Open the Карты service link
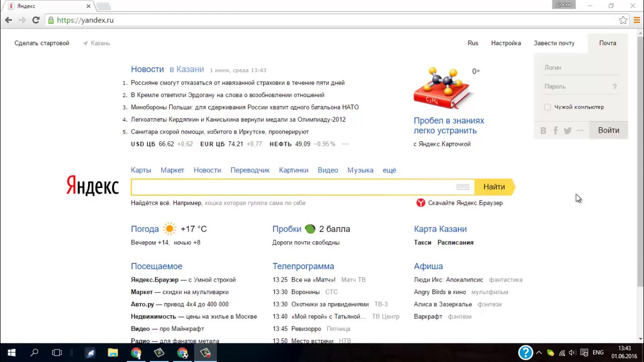 click(x=141, y=170)
